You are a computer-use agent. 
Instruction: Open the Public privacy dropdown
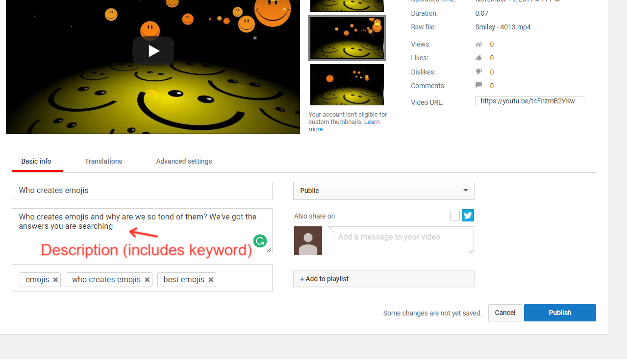[383, 191]
